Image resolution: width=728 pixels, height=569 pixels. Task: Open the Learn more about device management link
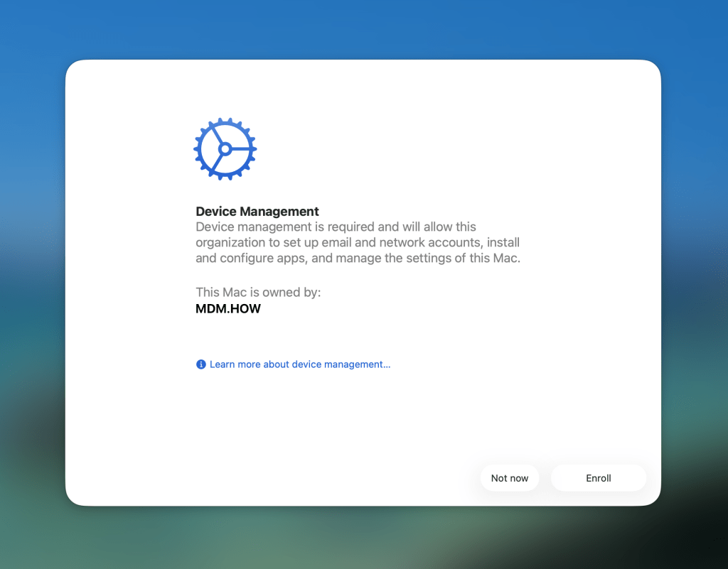coord(299,364)
